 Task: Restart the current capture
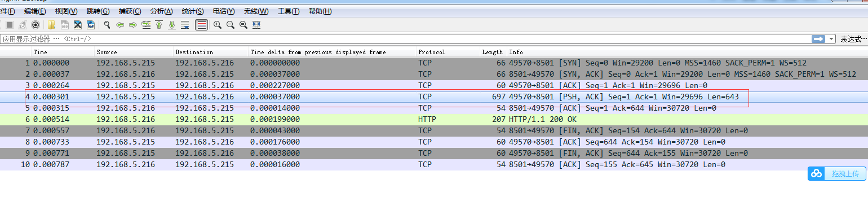click(x=23, y=25)
